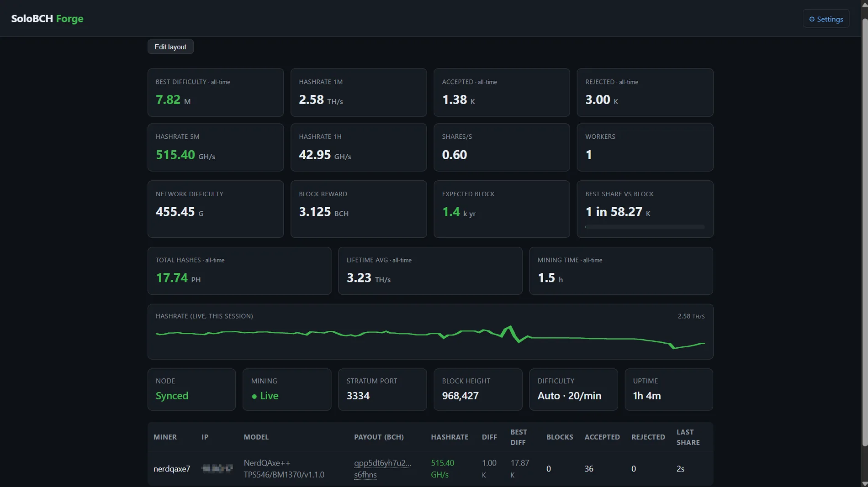The image size is (868, 487).
Task: Click Uptime 1h 4m
Action: 669,389
